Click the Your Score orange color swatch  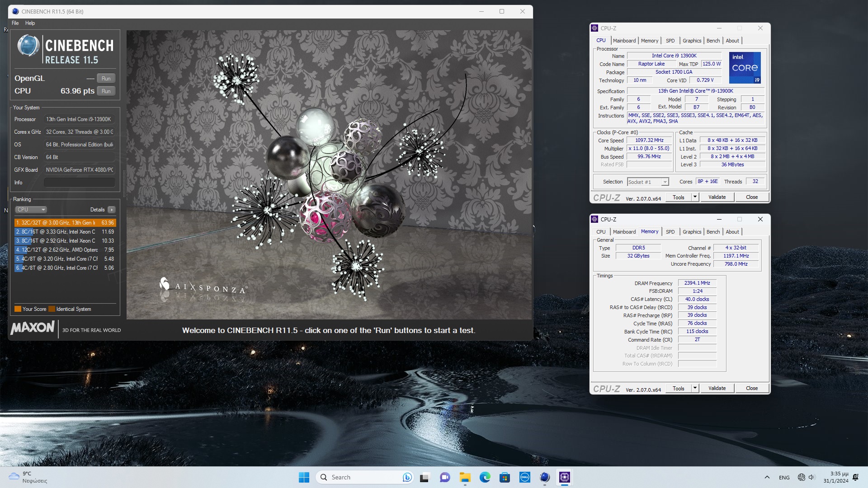pos(18,309)
